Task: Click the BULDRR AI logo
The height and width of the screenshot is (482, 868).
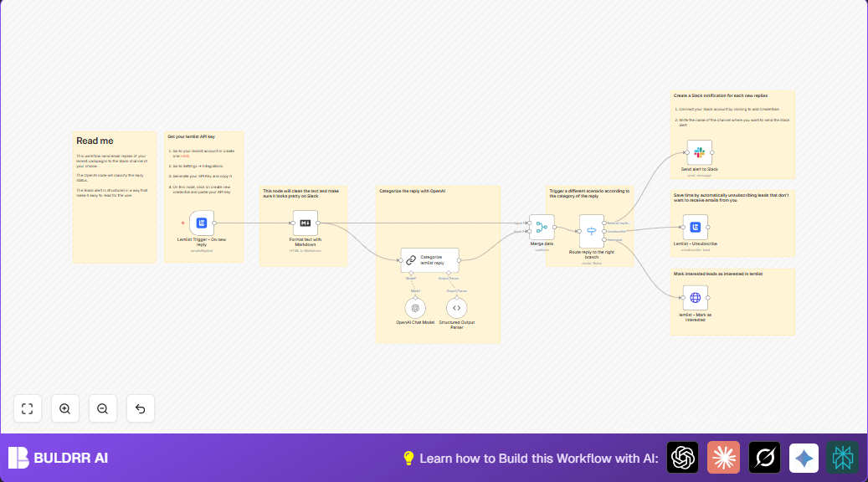Action: click(x=58, y=458)
